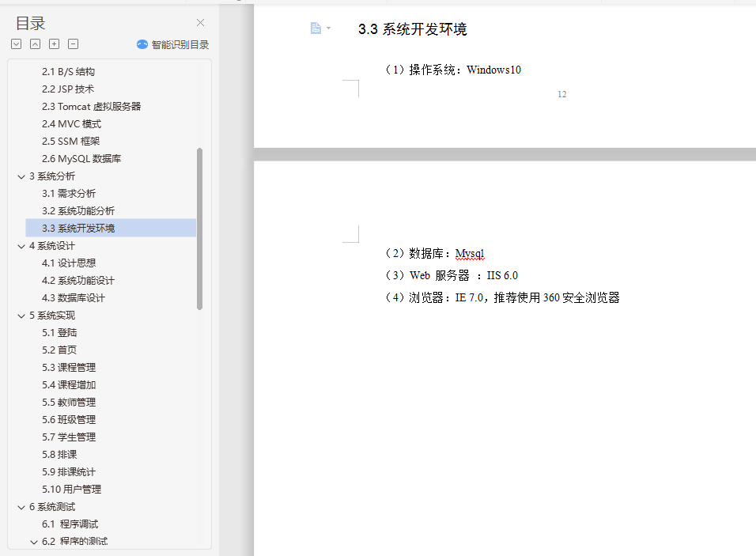756x556 pixels.
Task: Go to 6.2 程序的测试
Action: (x=75, y=542)
